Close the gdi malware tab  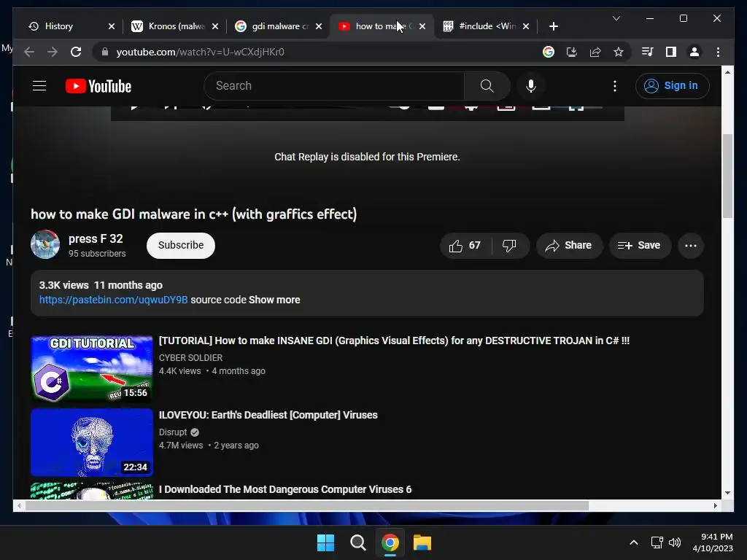pyautogui.click(x=319, y=26)
